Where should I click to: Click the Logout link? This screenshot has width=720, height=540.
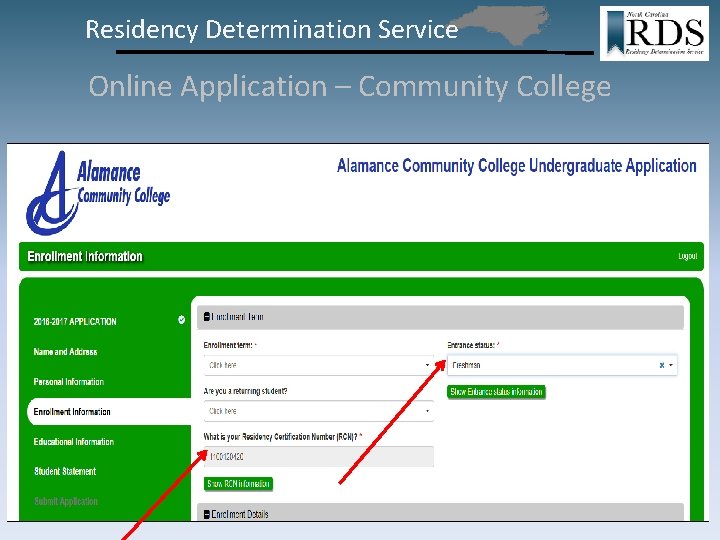tap(687, 256)
